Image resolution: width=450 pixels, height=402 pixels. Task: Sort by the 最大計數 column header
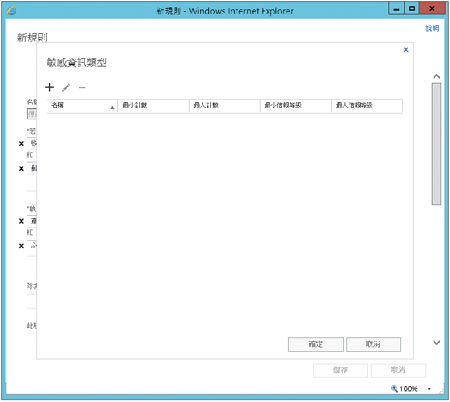225,106
